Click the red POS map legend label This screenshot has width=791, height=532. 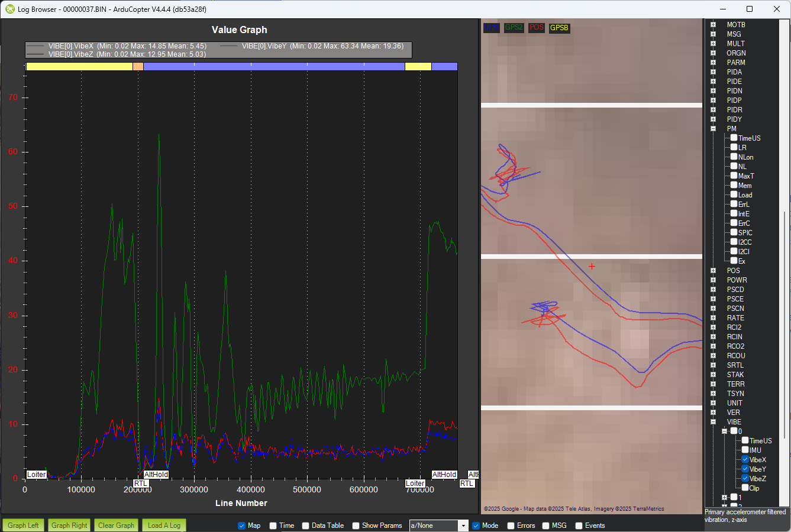tap(536, 28)
